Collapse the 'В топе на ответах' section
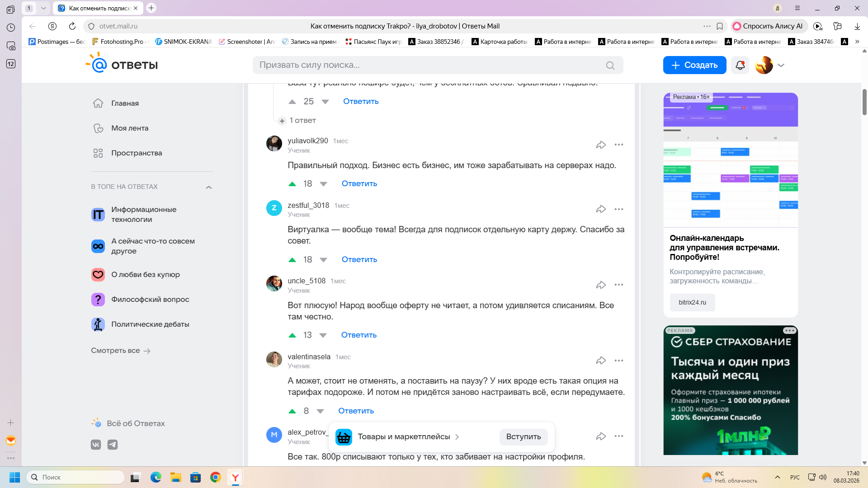The height and width of the screenshot is (488, 868). click(209, 187)
